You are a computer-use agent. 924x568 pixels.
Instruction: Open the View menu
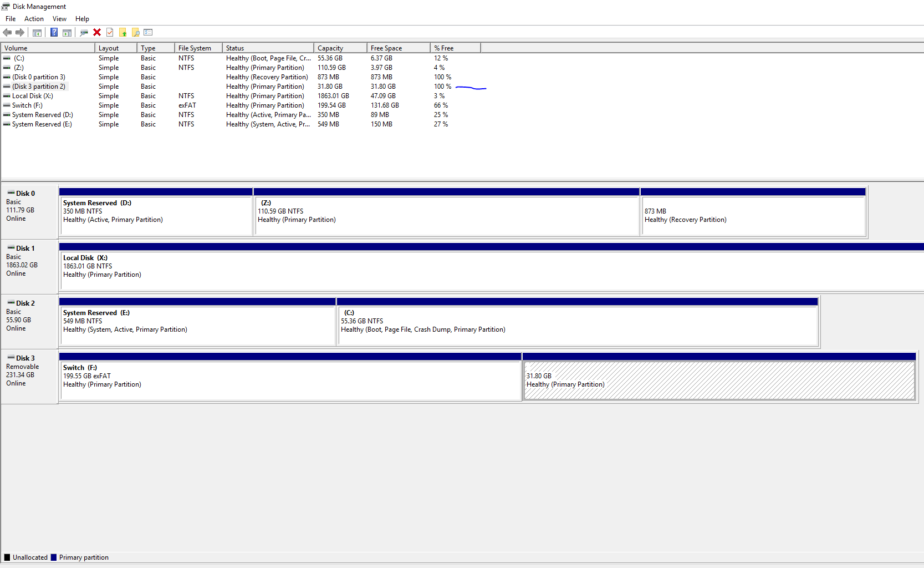click(x=59, y=19)
